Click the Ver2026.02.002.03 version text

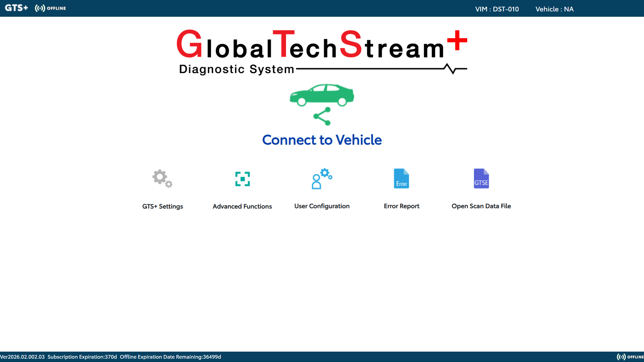point(22,357)
